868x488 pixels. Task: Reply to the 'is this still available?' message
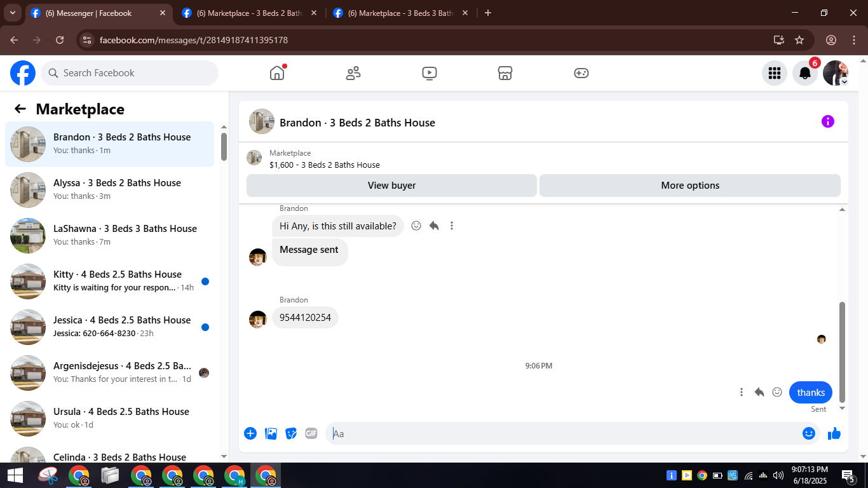pyautogui.click(x=434, y=226)
